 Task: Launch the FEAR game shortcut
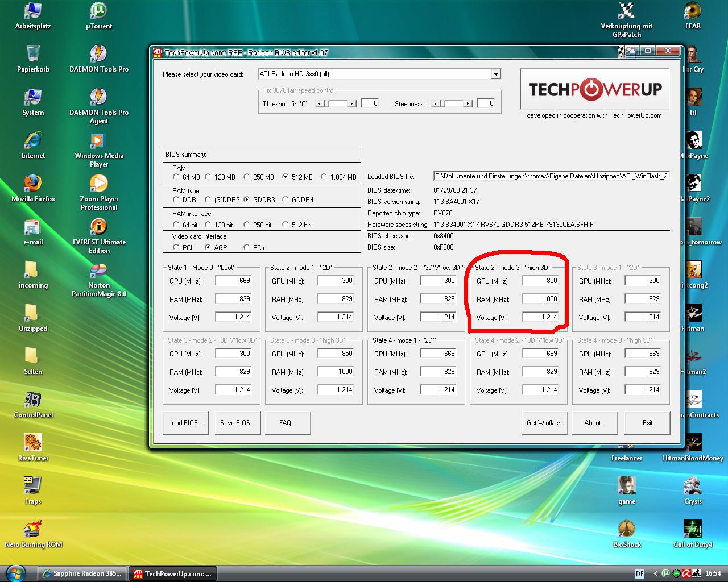(x=693, y=16)
